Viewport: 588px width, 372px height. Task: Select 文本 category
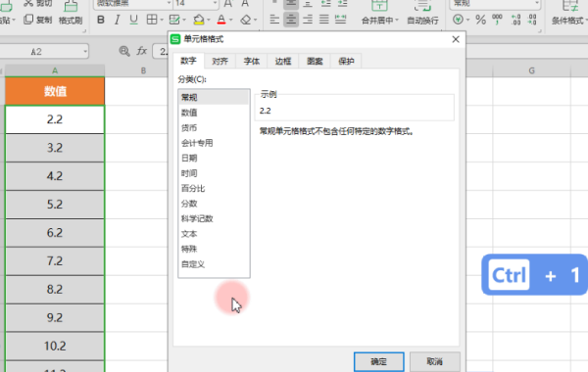[214, 234]
